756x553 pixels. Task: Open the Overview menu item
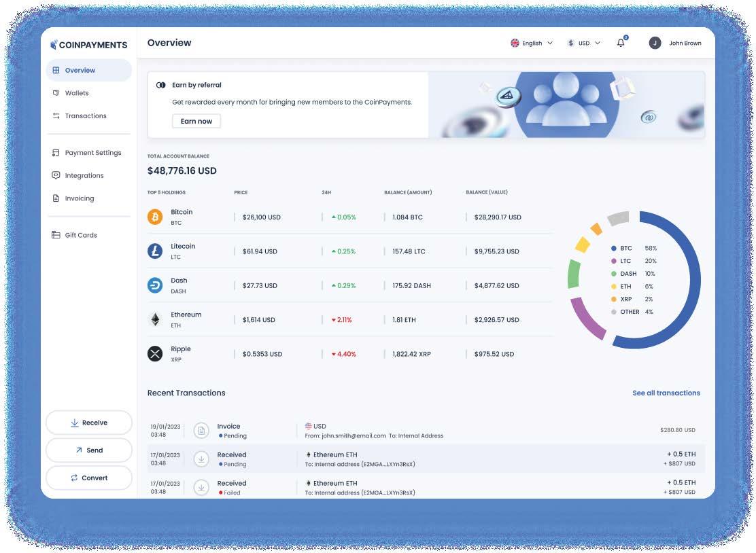88,71
